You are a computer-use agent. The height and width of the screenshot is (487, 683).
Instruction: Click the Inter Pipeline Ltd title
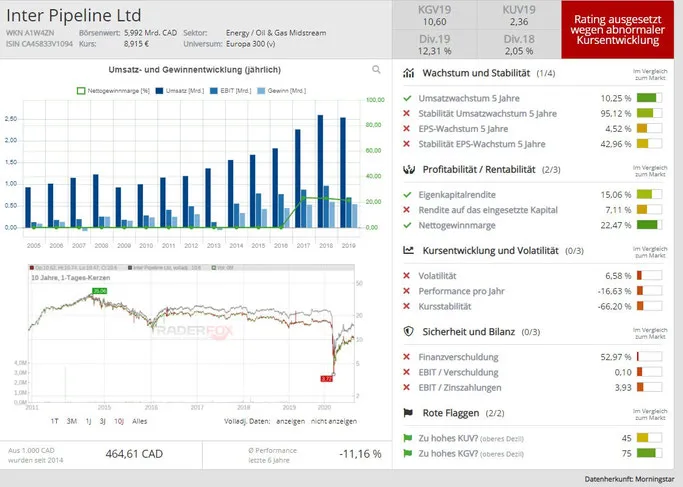tap(74, 16)
